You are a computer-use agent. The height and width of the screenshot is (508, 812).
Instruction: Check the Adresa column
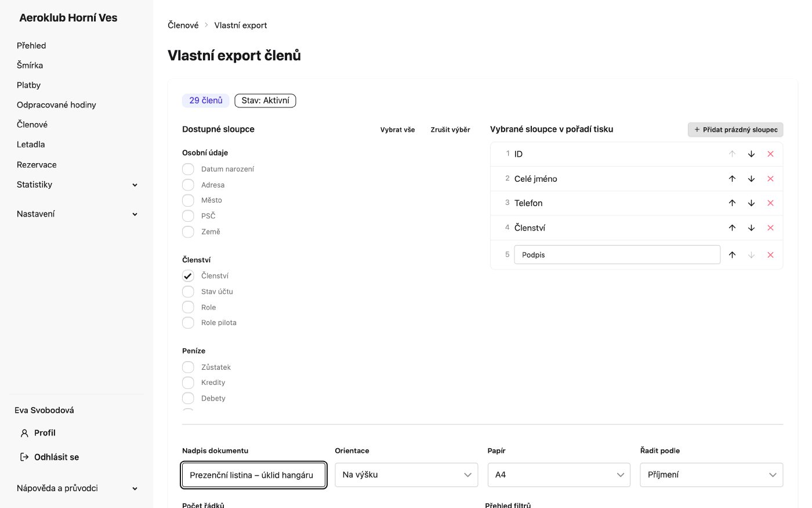click(x=188, y=185)
